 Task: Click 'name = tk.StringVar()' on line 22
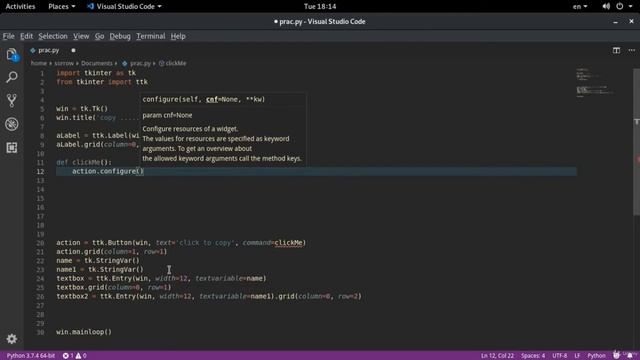point(98,260)
